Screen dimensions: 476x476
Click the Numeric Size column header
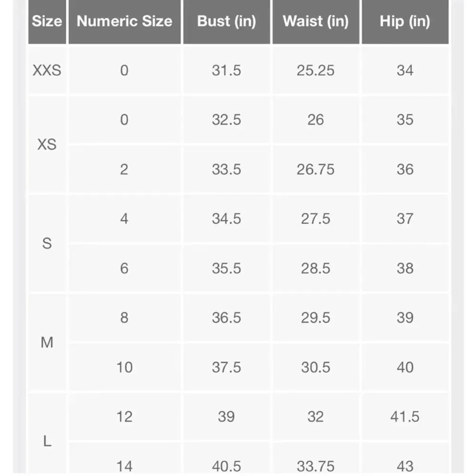point(124,21)
